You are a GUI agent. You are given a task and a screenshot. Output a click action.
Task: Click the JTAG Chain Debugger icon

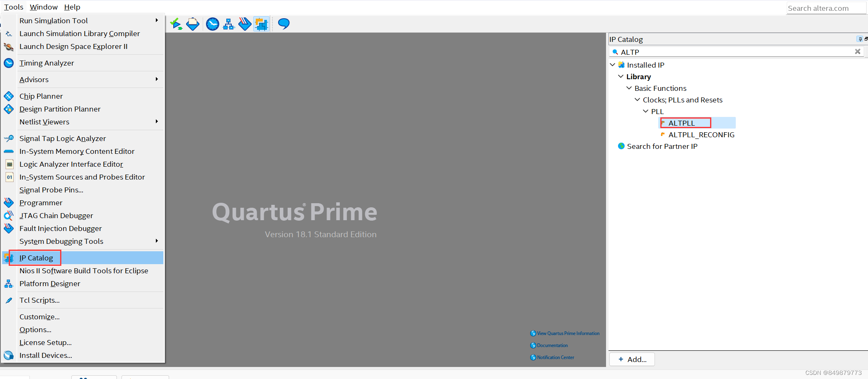tap(9, 216)
